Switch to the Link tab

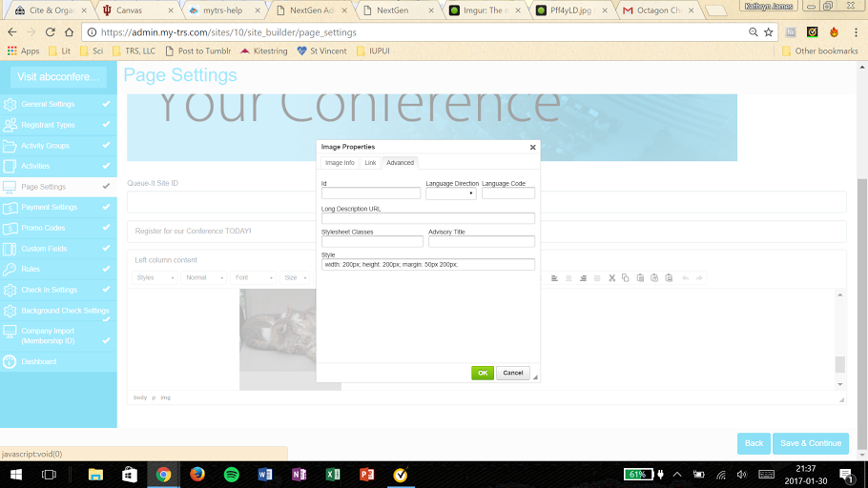tap(370, 163)
